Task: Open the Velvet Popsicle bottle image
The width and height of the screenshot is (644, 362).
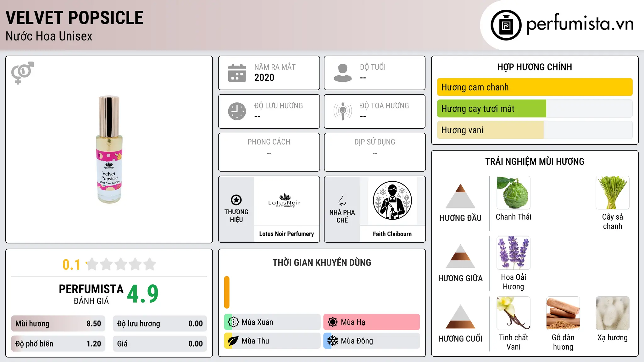Action: tap(109, 150)
